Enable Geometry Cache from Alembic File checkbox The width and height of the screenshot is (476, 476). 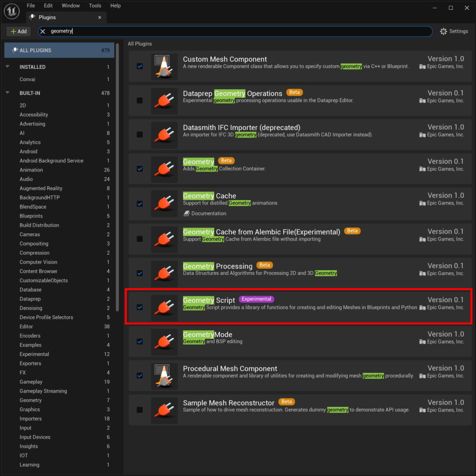tap(139, 239)
